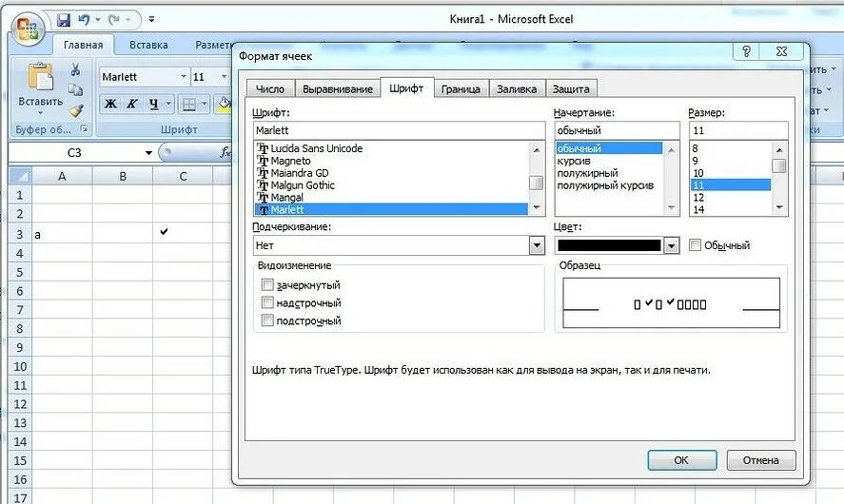Enable надстрочный superscript checkbox
The width and height of the screenshot is (844, 504).
[x=267, y=302]
